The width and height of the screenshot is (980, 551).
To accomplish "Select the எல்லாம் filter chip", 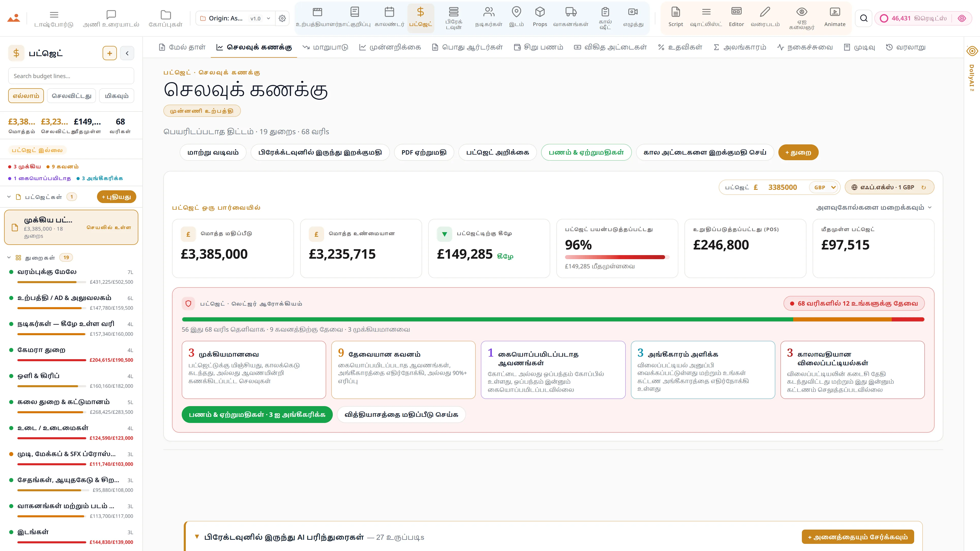I will [x=26, y=96].
